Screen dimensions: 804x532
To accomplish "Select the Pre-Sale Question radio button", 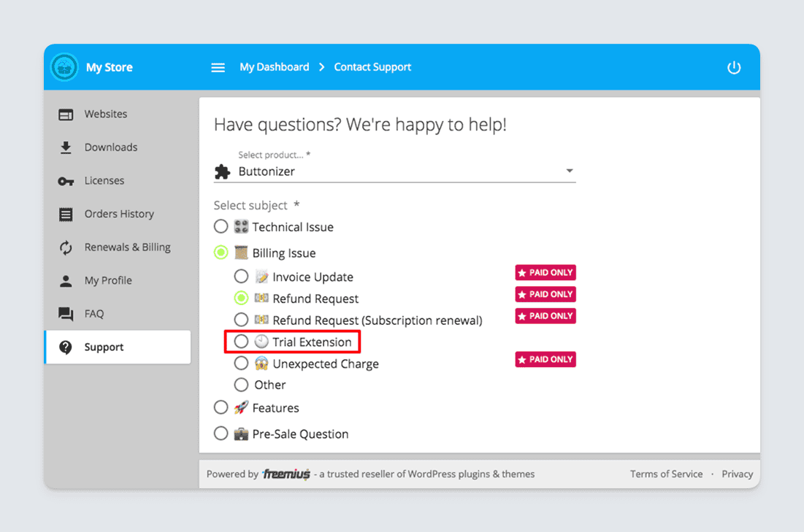I will coord(221,433).
